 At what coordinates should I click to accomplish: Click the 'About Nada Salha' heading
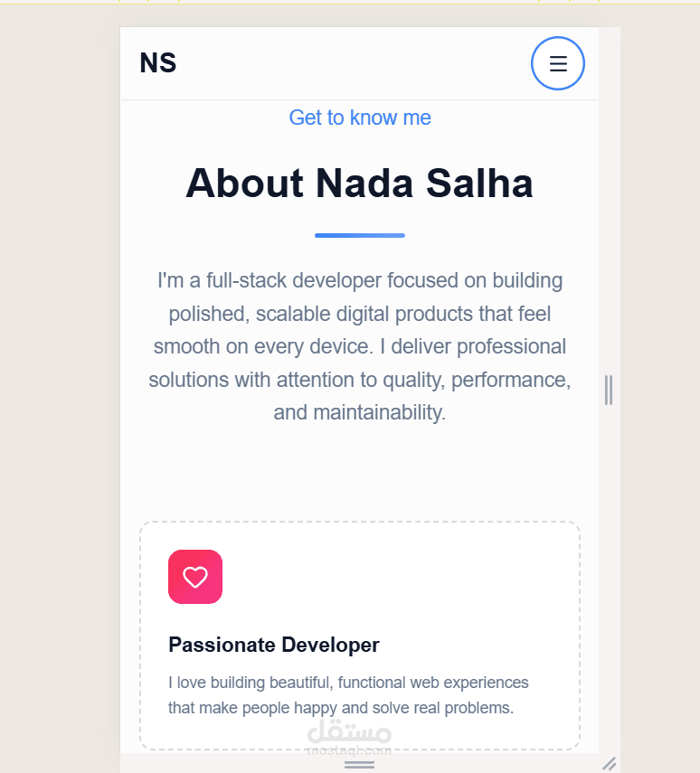359,184
